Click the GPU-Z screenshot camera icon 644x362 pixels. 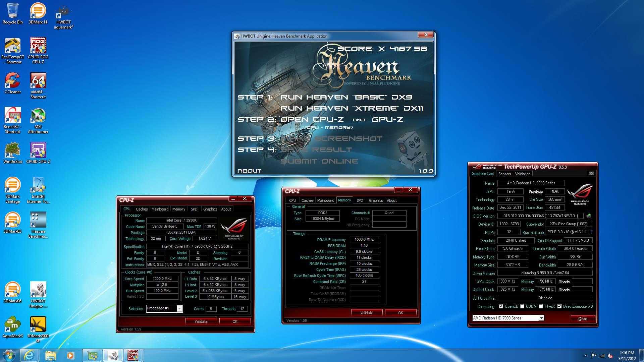coord(591,173)
